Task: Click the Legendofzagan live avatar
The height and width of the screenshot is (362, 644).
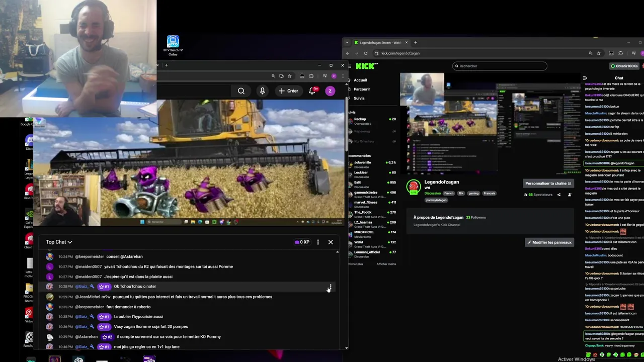Action: tap(413, 187)
